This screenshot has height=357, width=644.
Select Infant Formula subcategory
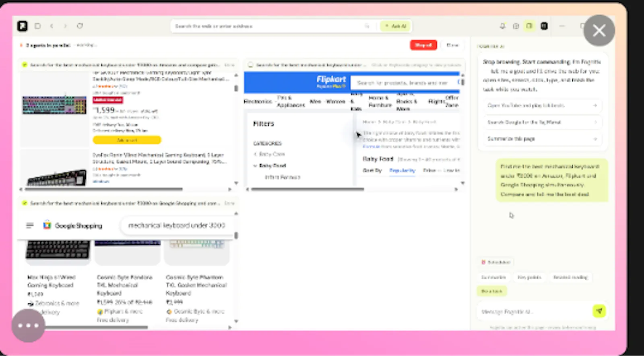(x=283, y=177)
